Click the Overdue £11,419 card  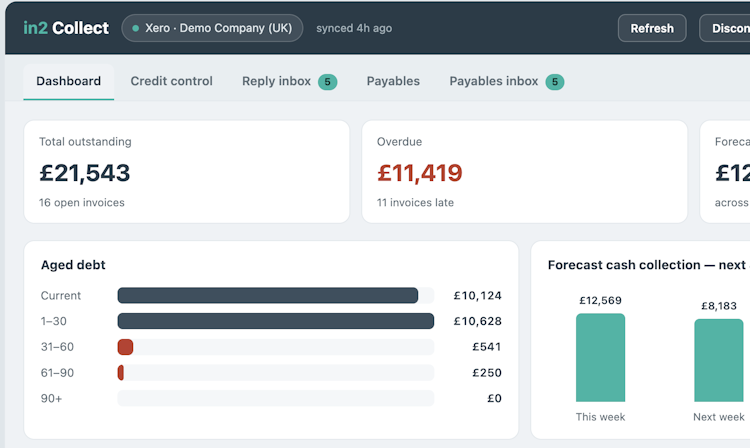pos(525,172)
